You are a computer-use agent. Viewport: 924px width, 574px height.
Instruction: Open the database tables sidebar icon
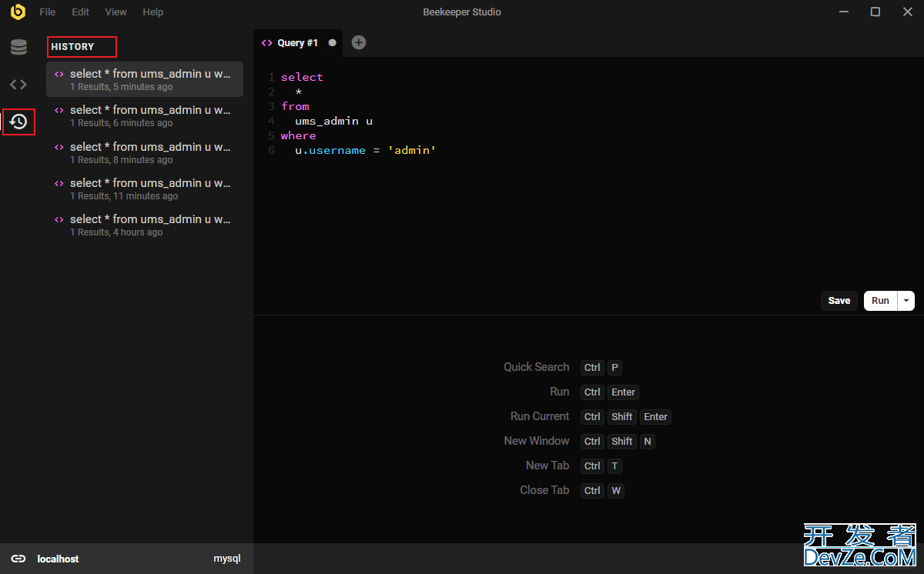click(x=18, y=48)
